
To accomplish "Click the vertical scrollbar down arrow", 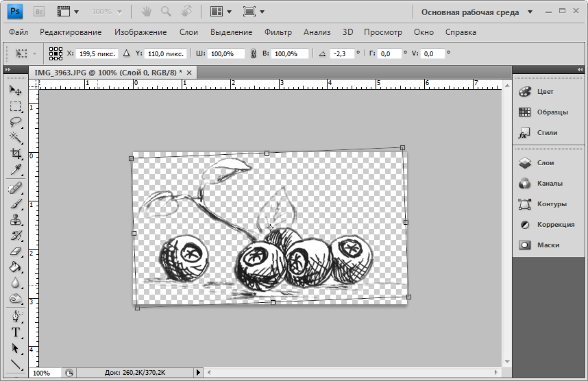I will coord(507,362).
